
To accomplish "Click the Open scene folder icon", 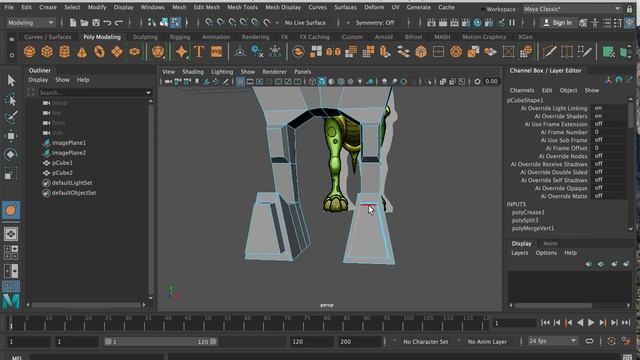I will coord(84,23).
